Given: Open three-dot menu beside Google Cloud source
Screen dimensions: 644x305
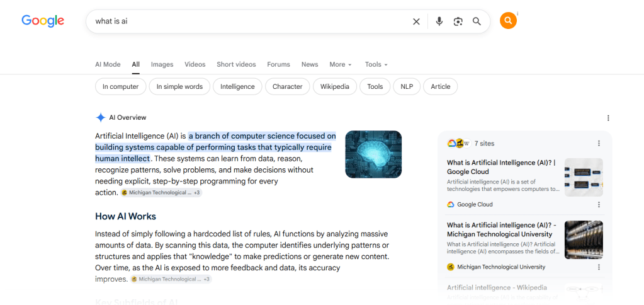Looking at the screenshot, I should click(599, 204).
